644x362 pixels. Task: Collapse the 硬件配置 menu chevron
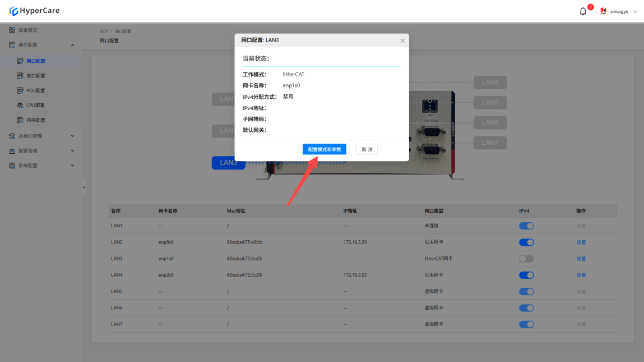(72, 45)
